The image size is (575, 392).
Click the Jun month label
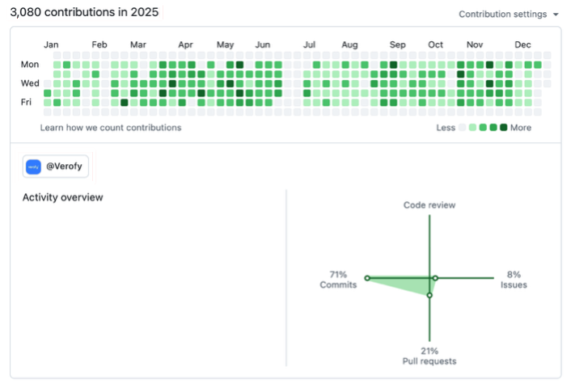tap(263, 44)
